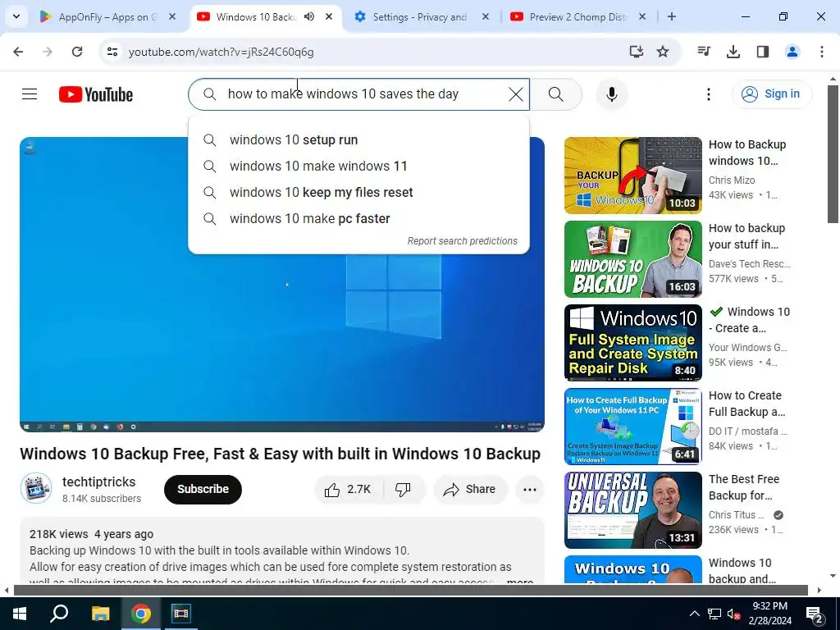Toggle the Chrome side panel
Viewport: 840px width, 630px height.
pyautogui.click(x=762, y=52)
